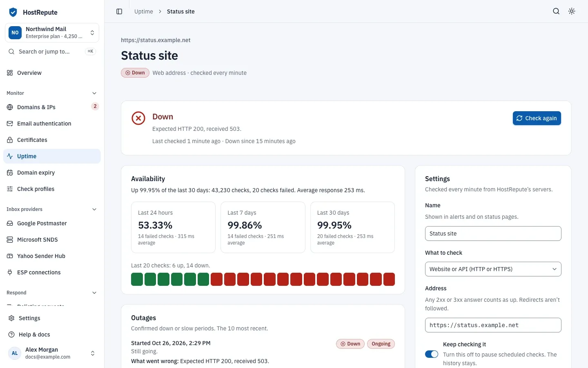This screenshot has width=588, height=368.
Task: Open Domain expiry page
Action: (x=52, y=173)
